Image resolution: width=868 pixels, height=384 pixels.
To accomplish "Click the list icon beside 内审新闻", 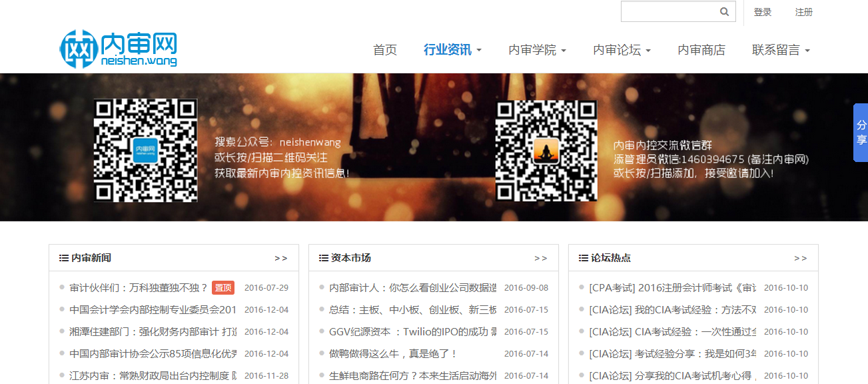I will click(64, 258).
